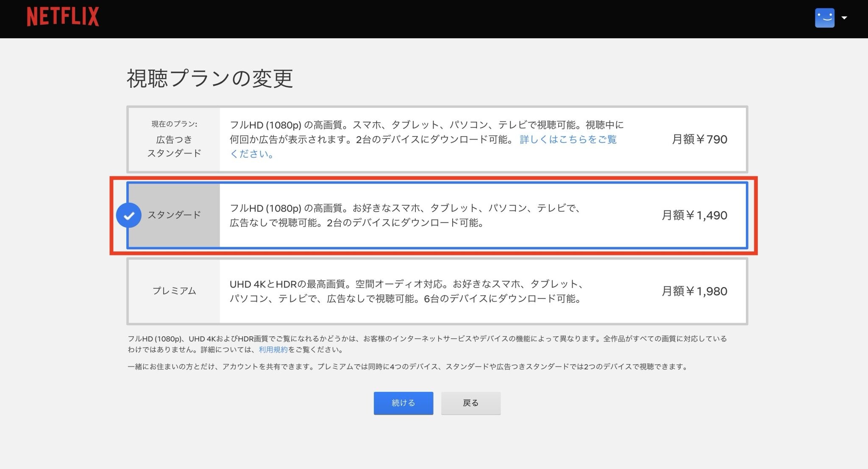Image resolution: width=868 pixels, height=469 pixels.
Task: Click the 視聴プランの変更 heading
Action: [210, 78]
